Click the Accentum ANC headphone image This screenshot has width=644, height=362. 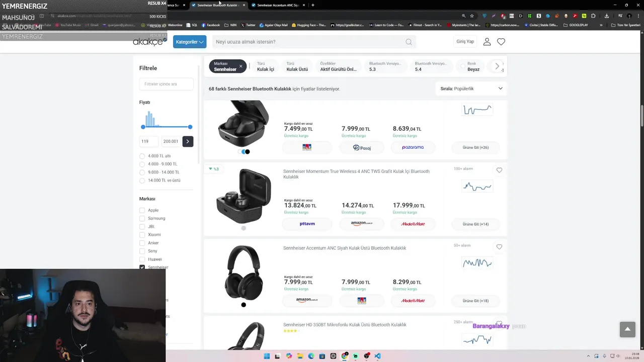[244, 273]
